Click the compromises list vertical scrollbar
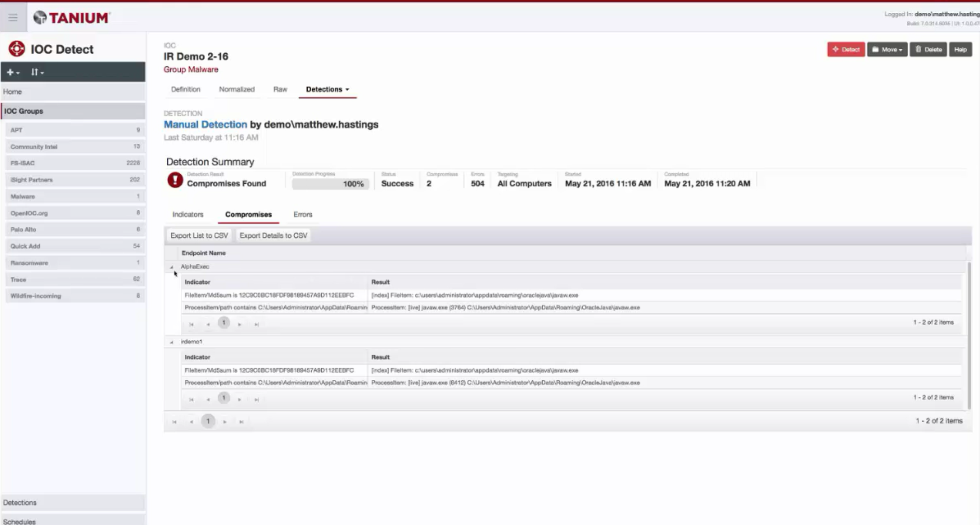This screenshot has height=525, width=980. (969, 336)
